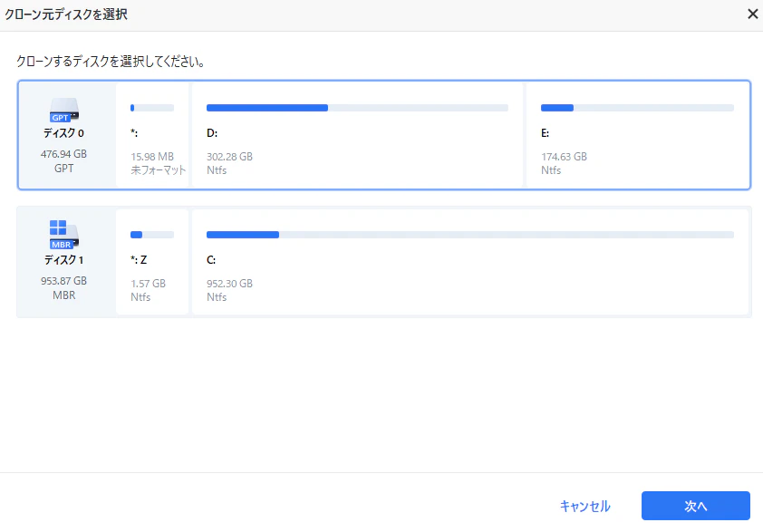
Task: Select the E: partition usage bar
Action: coord(637,108)
